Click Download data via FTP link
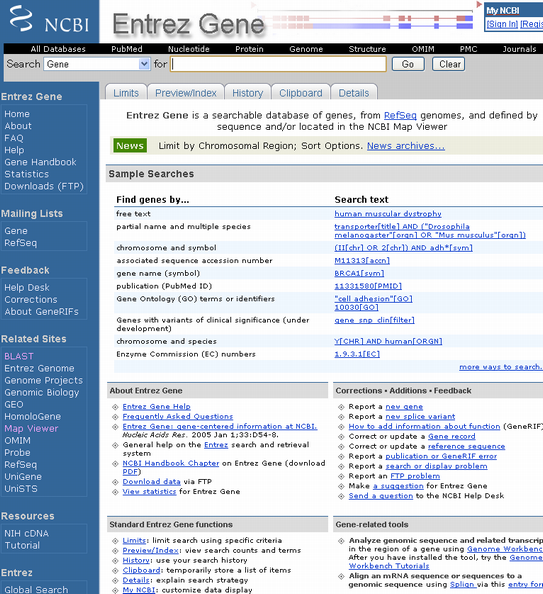Viewport: 543px width, 594px height. [151, 482]
